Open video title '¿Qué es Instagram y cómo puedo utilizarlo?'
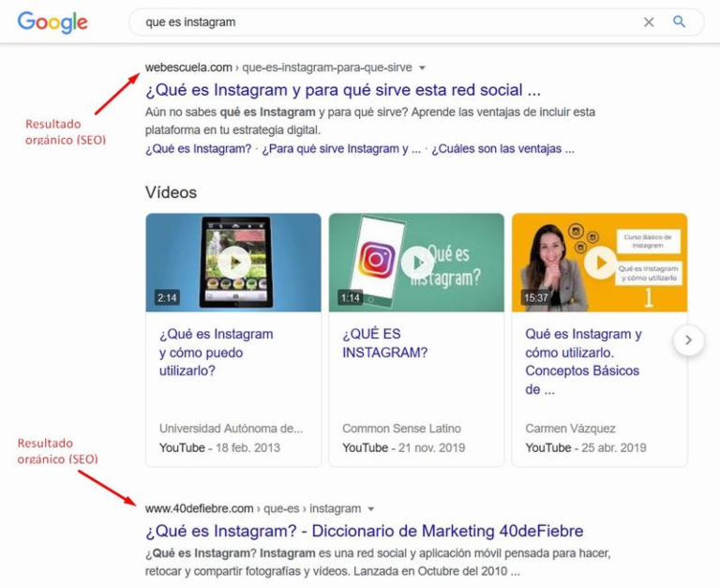 [x=217, y=353]
